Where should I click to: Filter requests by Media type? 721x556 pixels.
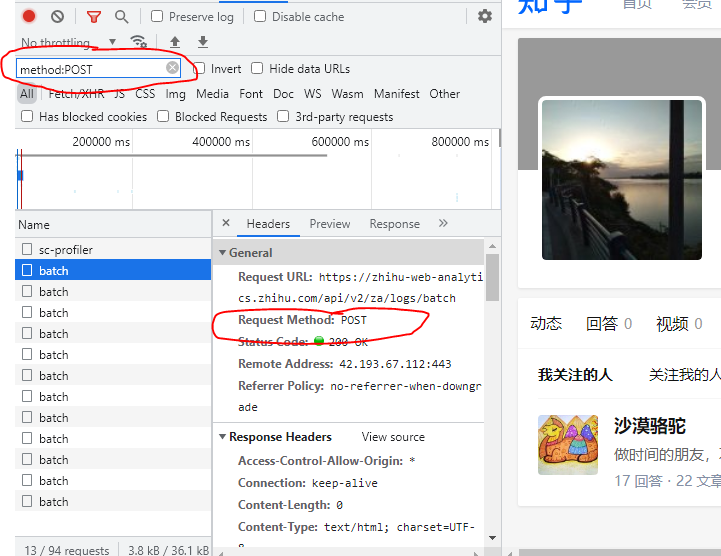pos(212,94)
